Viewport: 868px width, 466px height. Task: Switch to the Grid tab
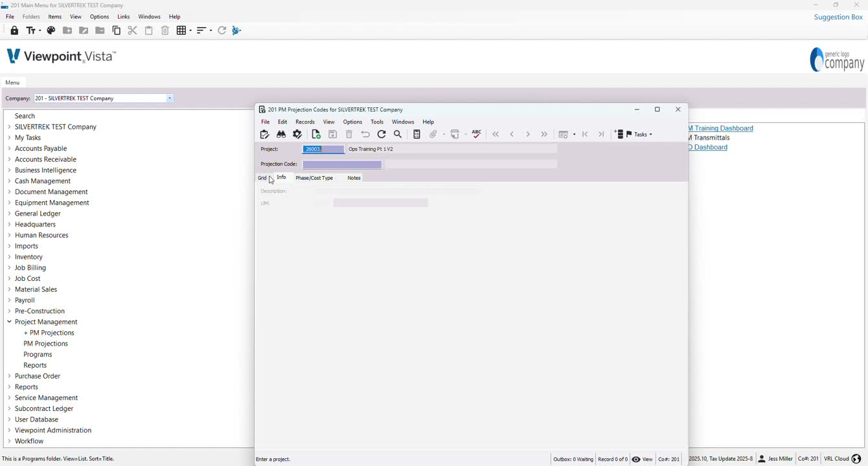262,178
